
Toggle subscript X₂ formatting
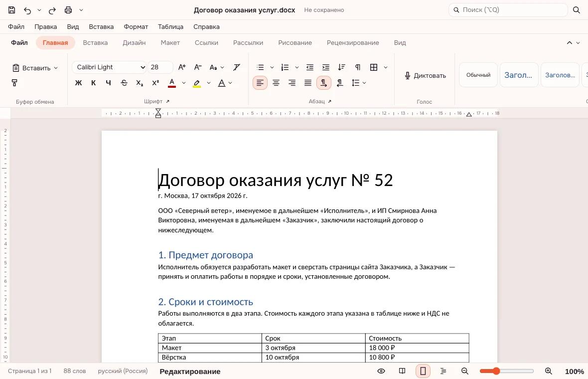(x=140, y=83)
